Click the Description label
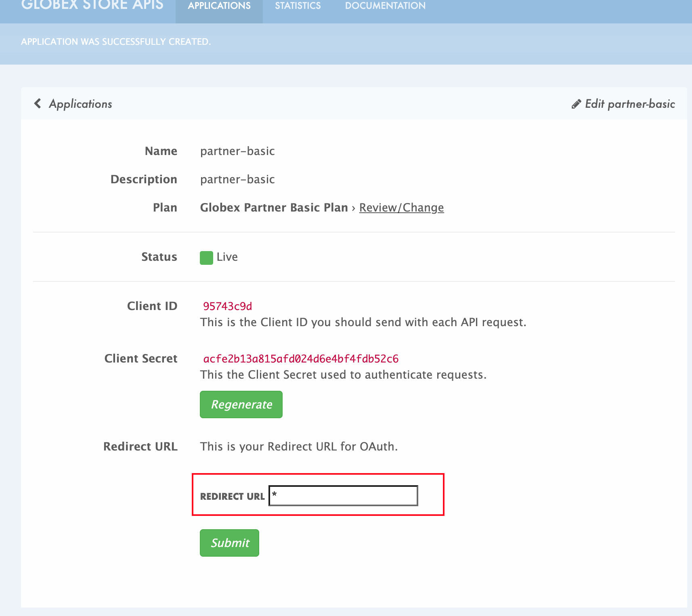The height and width of the screenshot is (616, 692). [x=144, y=179]
